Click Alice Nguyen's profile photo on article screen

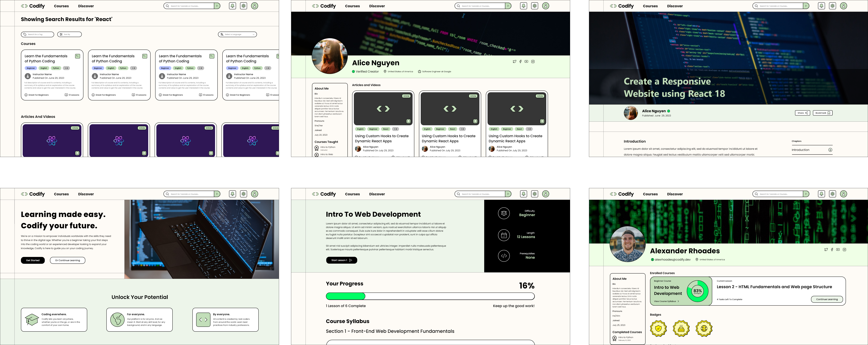(x=631, y=113)
